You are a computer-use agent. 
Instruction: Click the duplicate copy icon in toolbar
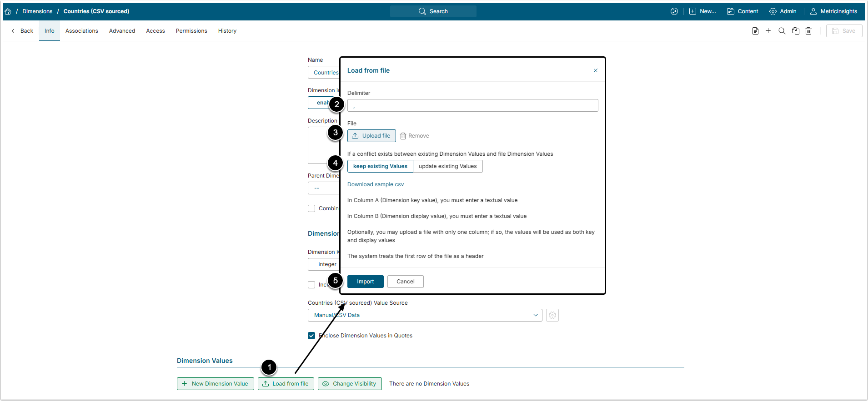(796, 31)
